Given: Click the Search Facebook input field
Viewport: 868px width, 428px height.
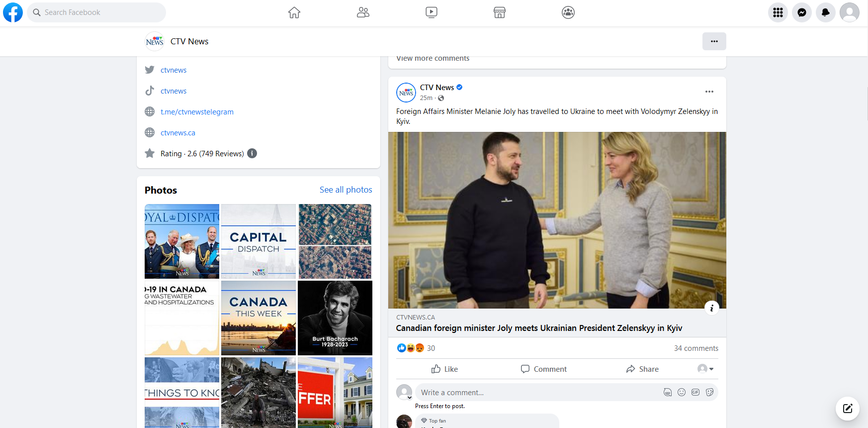Looking at the screenshot, I should (x=96, y=12).
